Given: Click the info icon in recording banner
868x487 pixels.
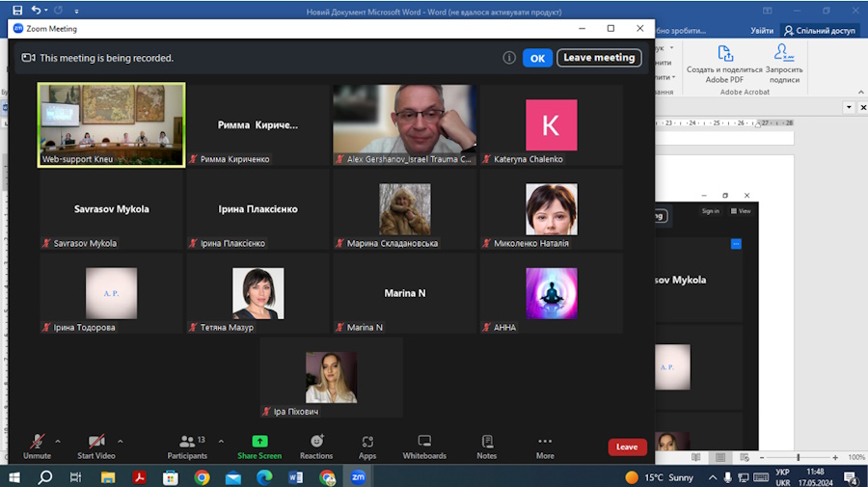Looking at the screenshot, I should pos(509,58).
